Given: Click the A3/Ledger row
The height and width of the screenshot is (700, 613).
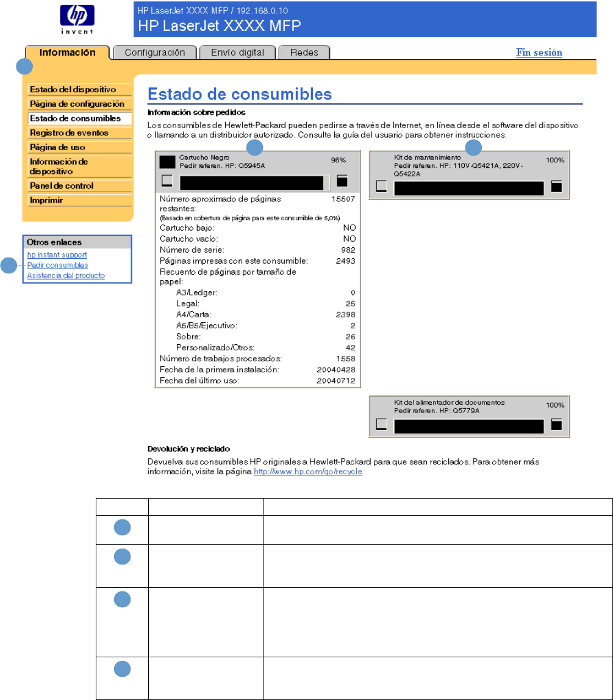Looking at the screenshot, I should (265, 292).
